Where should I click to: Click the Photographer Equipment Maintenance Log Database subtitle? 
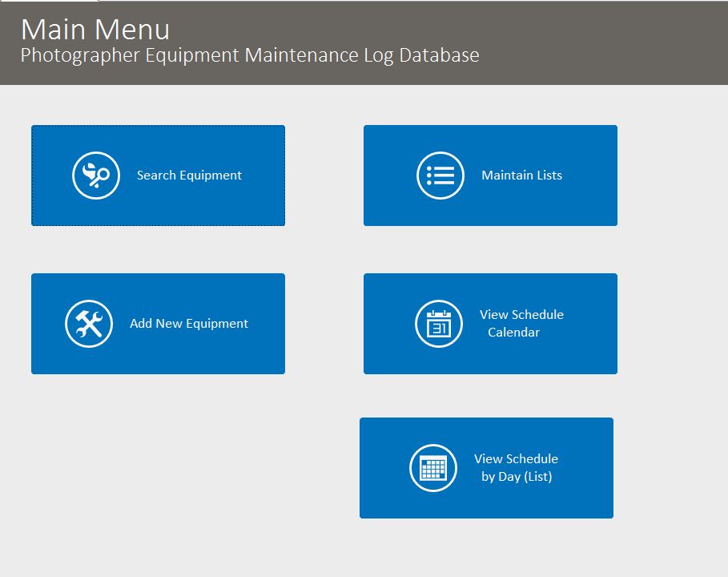250,55
